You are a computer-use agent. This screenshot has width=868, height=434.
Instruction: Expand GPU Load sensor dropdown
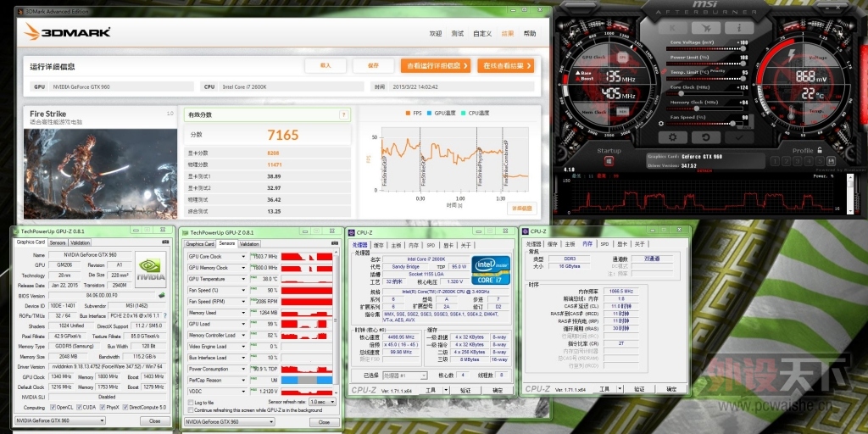point(243,324)
